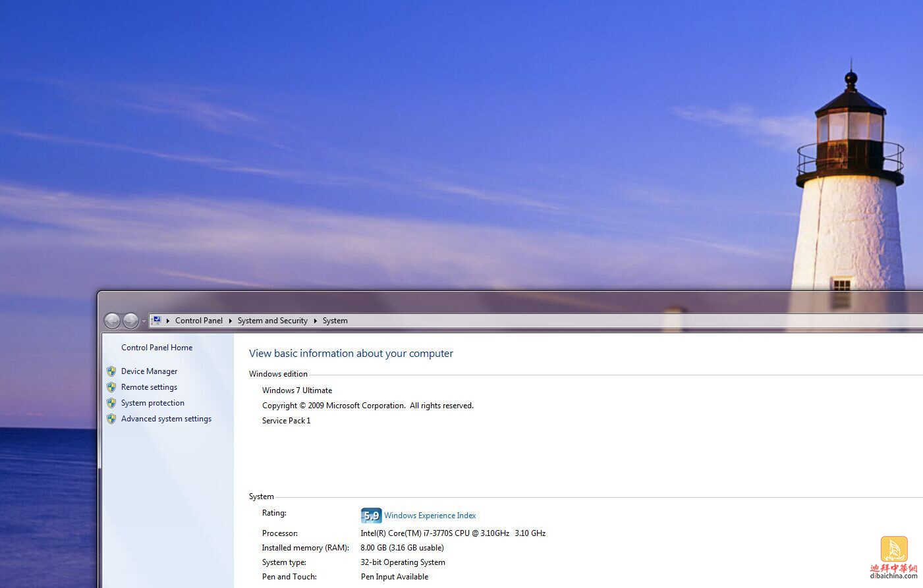This screenshot has height=588, width=923.
Task: Click the shield icon beside Advanced system settings
Action: point(111,419)
